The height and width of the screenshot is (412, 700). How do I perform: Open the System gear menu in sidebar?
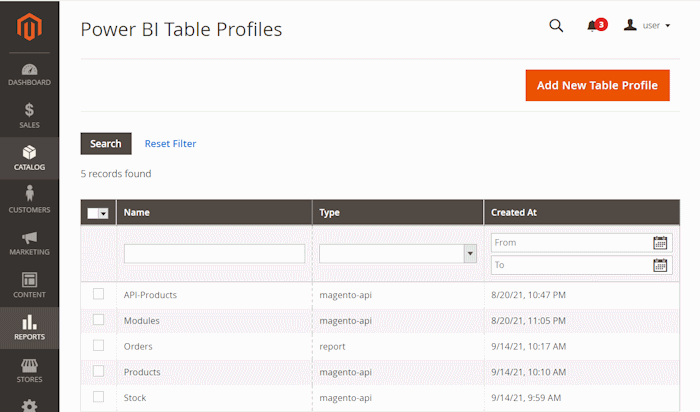[x=29, y=405]
